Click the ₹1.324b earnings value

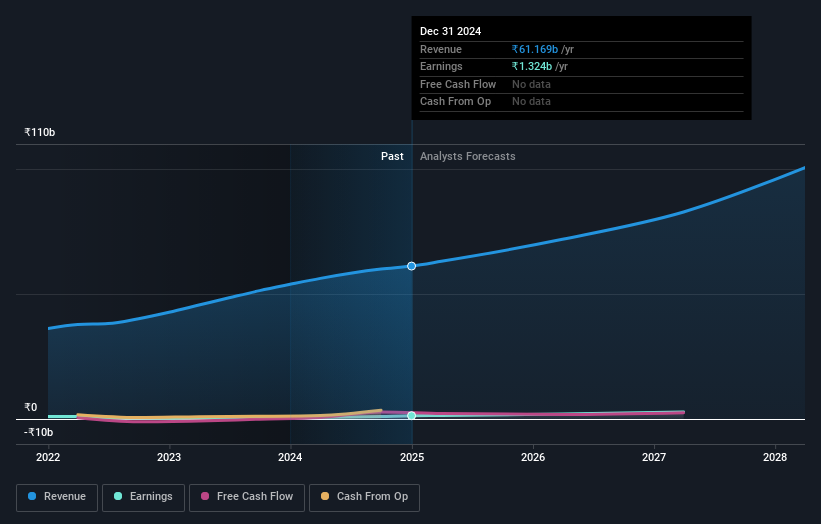531,66
